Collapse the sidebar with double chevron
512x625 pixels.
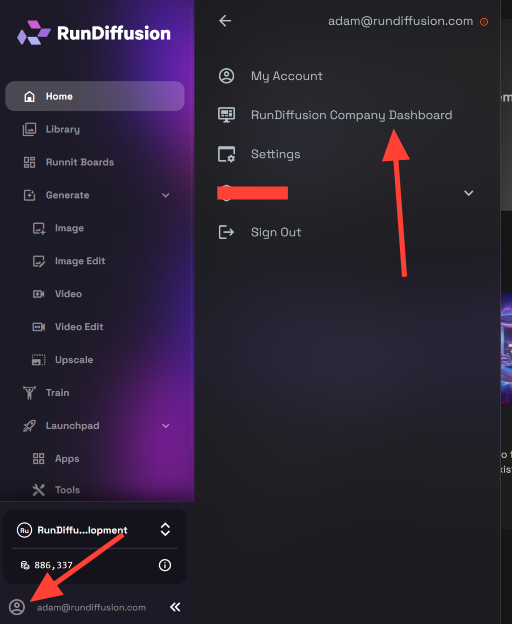(175, 607)
